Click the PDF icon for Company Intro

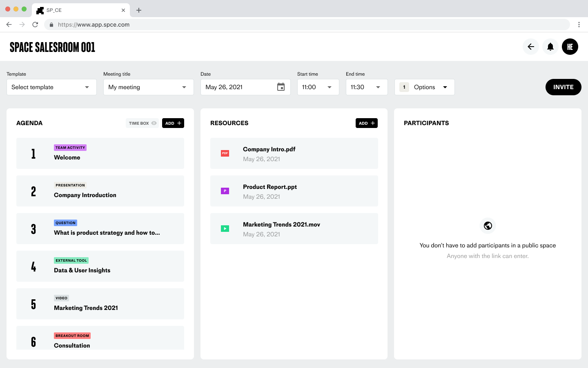click(x=225, y=153)
